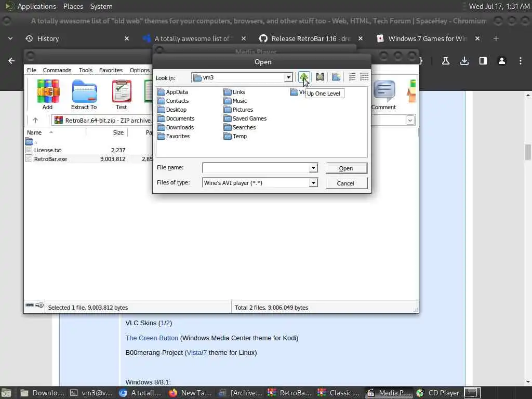Image resolution: width=532 pixels, height=399 pixels.
Task: Open WinRAR Favorites menu
Action: click(111, 70)
